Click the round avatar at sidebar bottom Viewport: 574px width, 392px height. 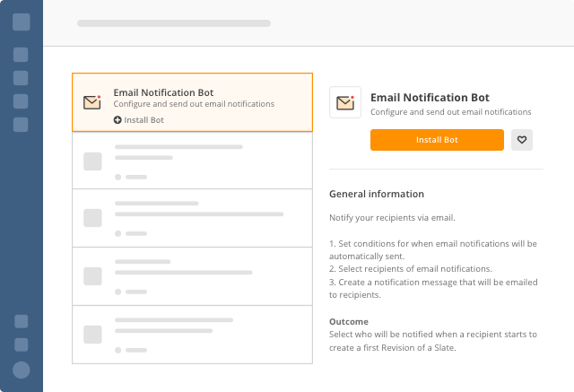click(x=22, y=370)
